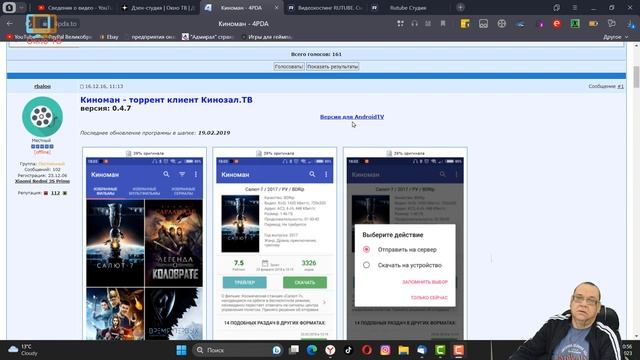Open Opera from the taskbar
Screen dimensions: 640x360
[x=367, y=350]
